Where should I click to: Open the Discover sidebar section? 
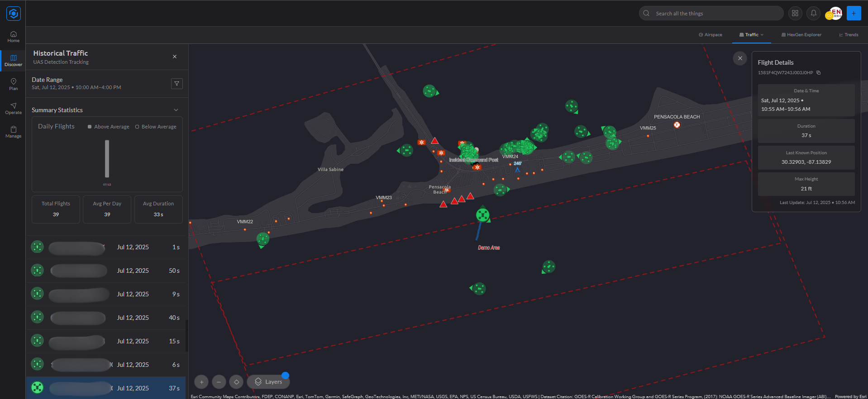[x=13, y=61]
